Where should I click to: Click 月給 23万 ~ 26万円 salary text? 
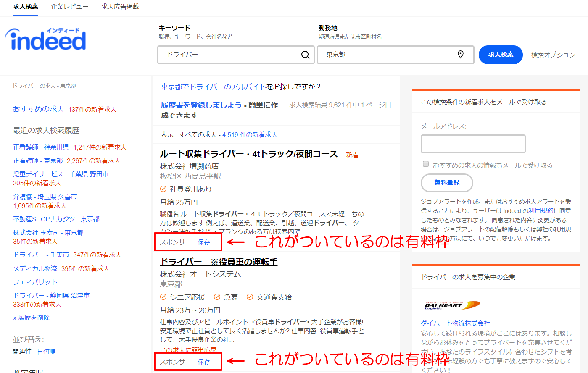(x=190, y=310)
